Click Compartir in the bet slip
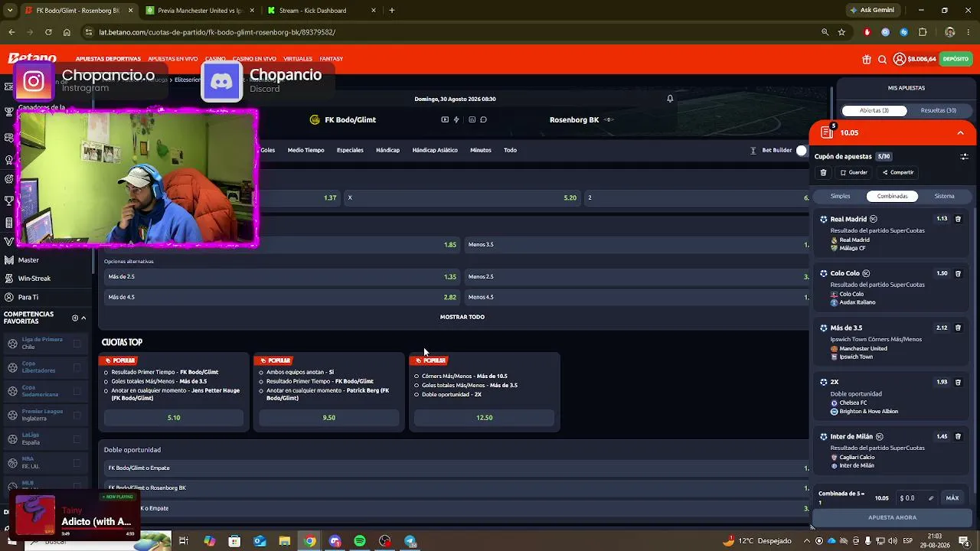 [898, 172]
